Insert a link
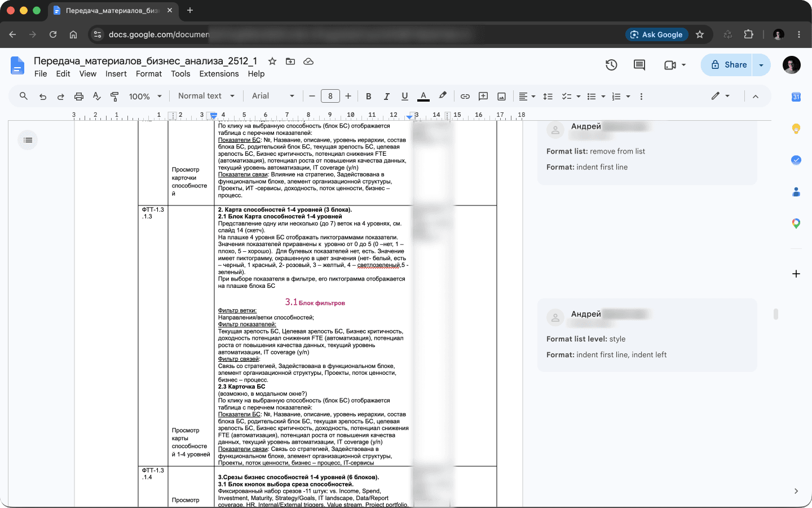 (465, 97)
